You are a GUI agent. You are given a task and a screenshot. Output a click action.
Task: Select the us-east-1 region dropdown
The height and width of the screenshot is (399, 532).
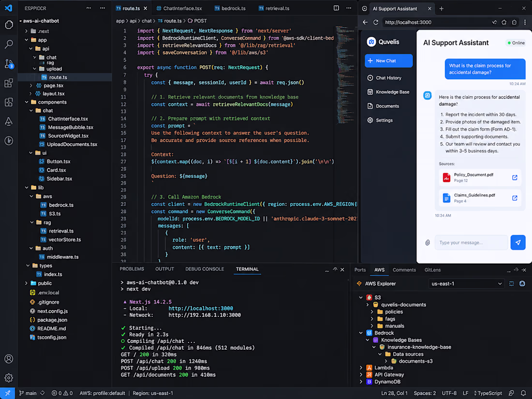466,283
